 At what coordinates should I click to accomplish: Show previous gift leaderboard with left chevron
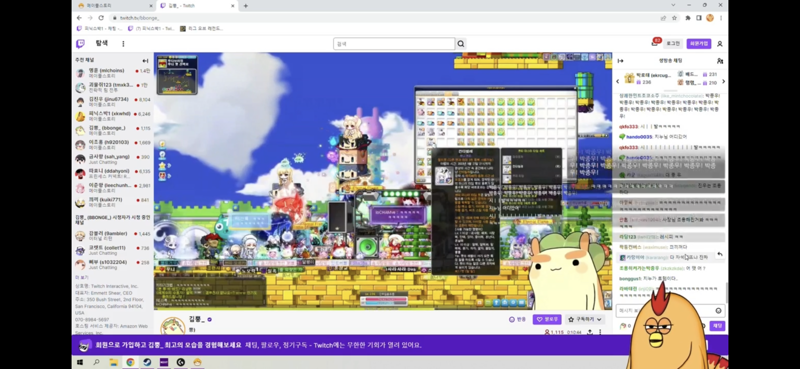[617, 82]
